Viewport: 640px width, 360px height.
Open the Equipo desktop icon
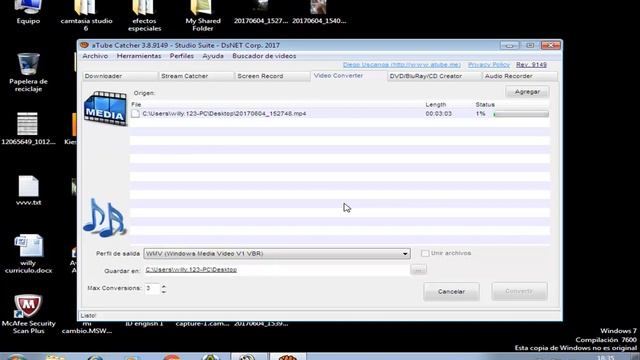click(28, 12)
